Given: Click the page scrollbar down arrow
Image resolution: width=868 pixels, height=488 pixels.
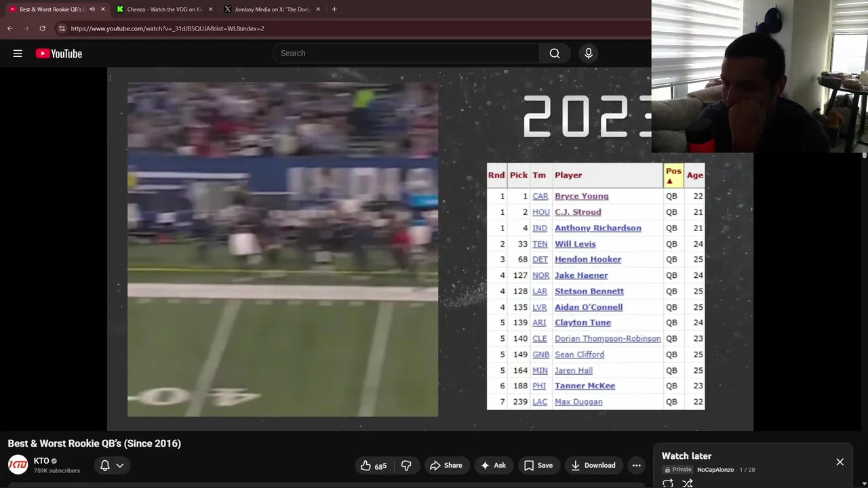Looking at the screenshot, I should [864, 485].
